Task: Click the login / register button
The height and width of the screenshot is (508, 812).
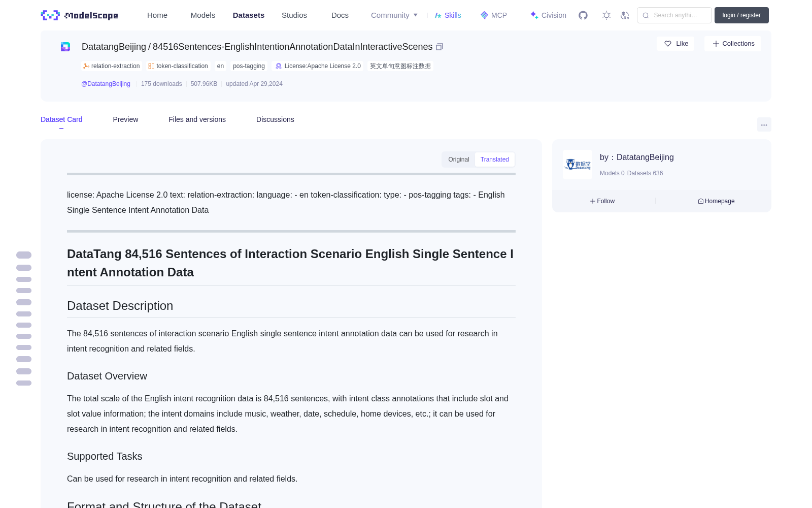Action: 741,15
